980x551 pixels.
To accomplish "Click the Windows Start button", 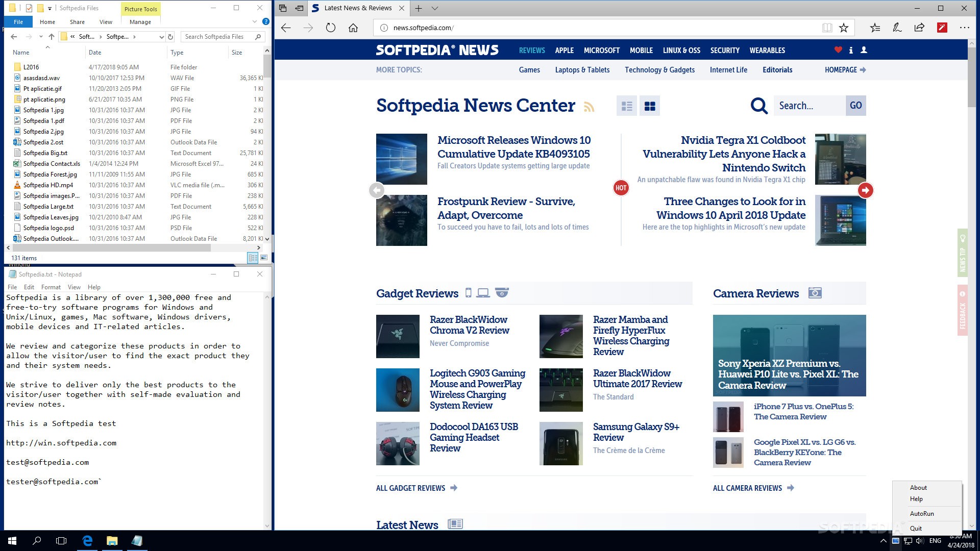I will [x=12, y=541].
